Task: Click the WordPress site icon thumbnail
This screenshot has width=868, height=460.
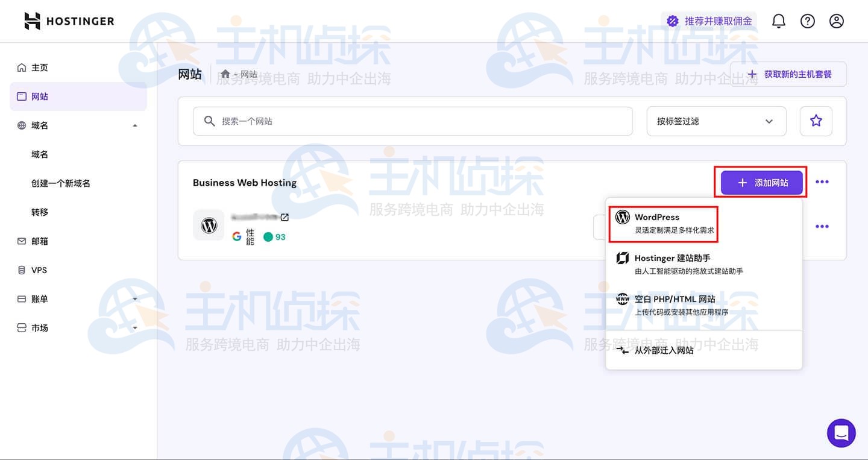Action: 209,225
